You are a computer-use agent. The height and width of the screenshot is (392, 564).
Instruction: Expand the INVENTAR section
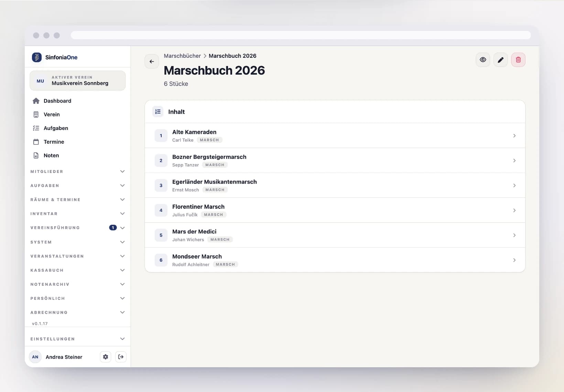coord(77,214)
